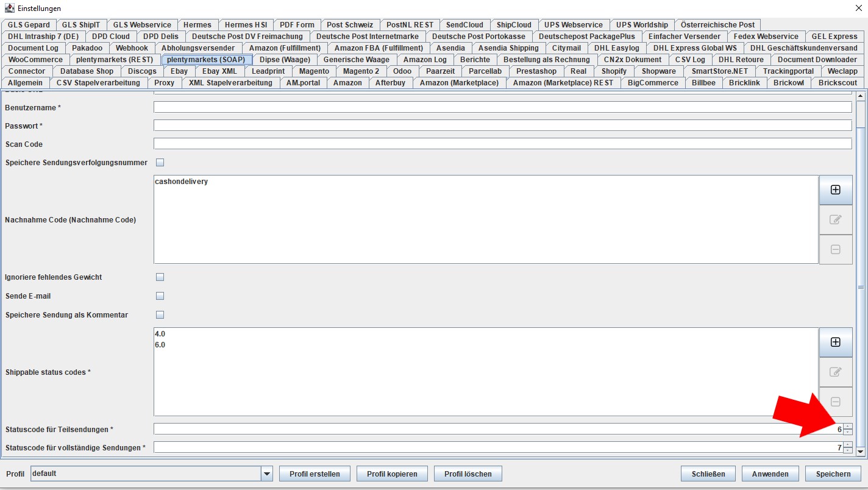Open the Webhook tab
Image resolution: width=868 pixels, height=490 pixels.
pyautogui.click(x=132, y=48)
